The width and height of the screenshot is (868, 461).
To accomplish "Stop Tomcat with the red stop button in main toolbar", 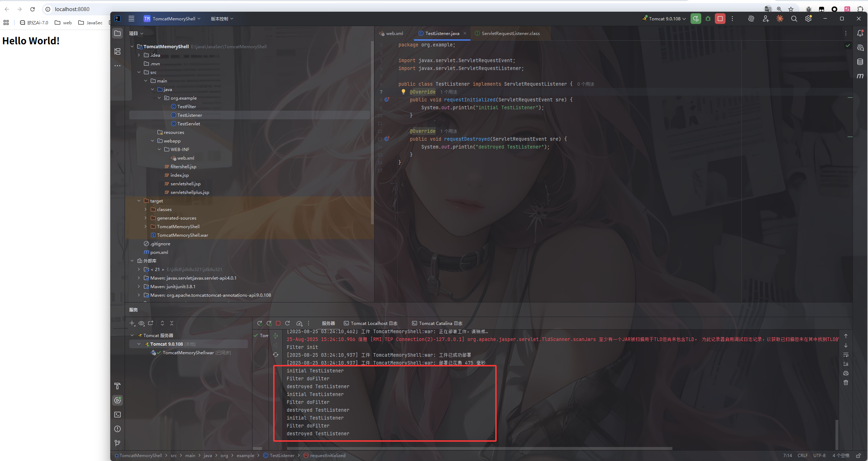I will coord(720,19).
